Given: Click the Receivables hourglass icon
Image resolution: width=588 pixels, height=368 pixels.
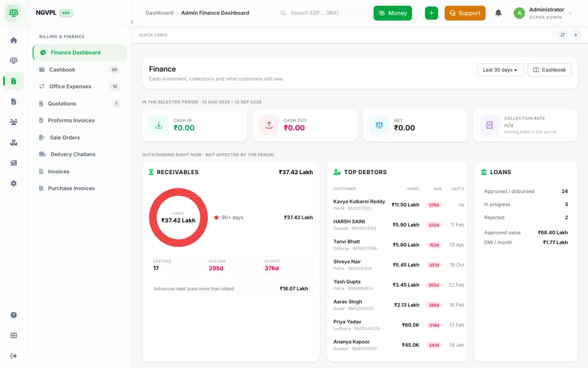Looking at the screenshot, I should coord(151,172).
